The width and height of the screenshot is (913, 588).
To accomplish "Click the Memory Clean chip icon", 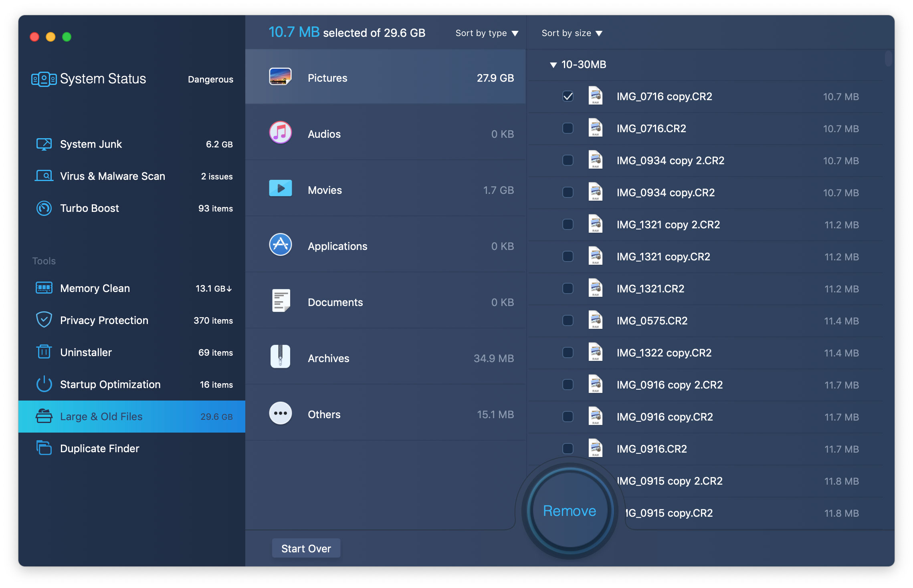I will pos(44,288).
